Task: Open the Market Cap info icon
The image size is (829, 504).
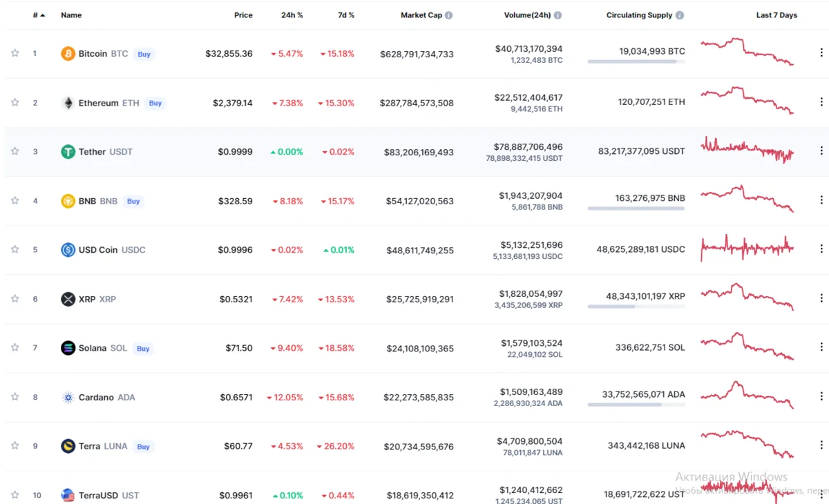Action: click(x=449, y=15)
